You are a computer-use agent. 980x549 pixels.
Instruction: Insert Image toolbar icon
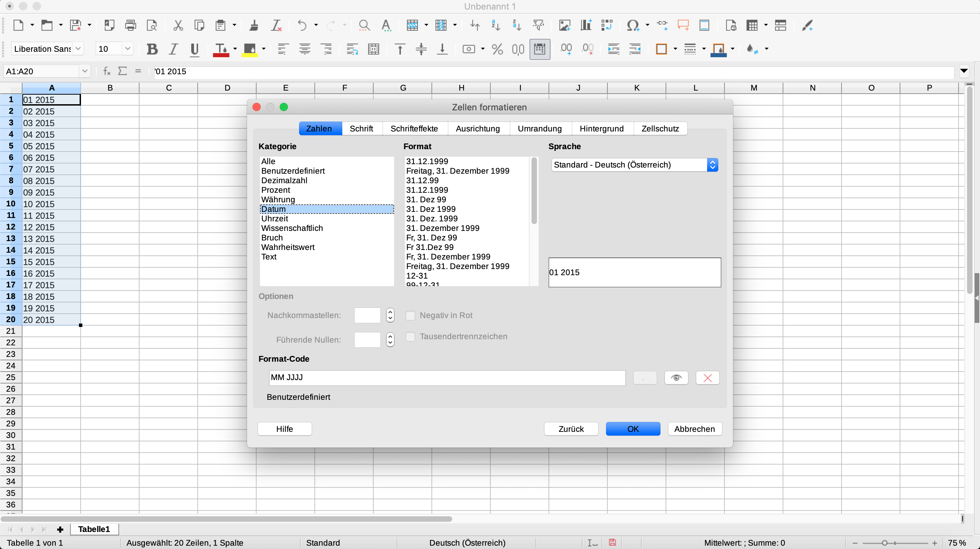pos(565,26)
